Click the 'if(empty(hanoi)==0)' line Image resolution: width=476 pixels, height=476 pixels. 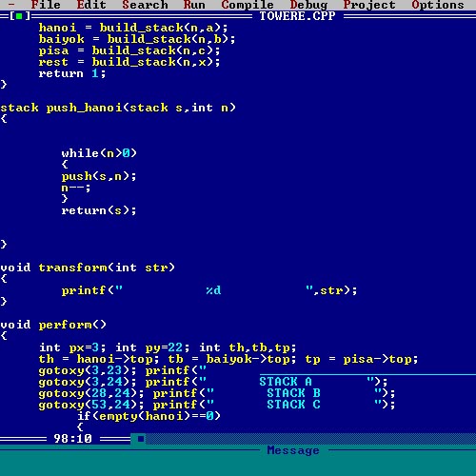pos(149,416)
